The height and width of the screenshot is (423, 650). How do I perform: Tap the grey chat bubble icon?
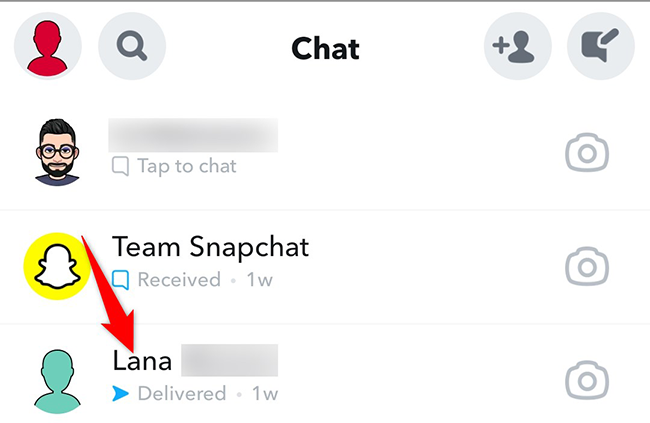click(120, 166)
